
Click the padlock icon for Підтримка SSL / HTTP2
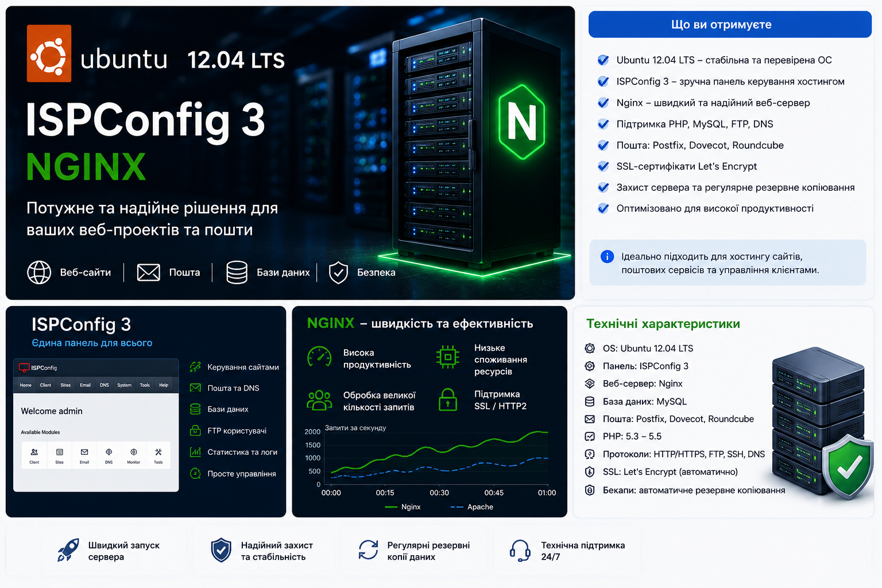448,400
